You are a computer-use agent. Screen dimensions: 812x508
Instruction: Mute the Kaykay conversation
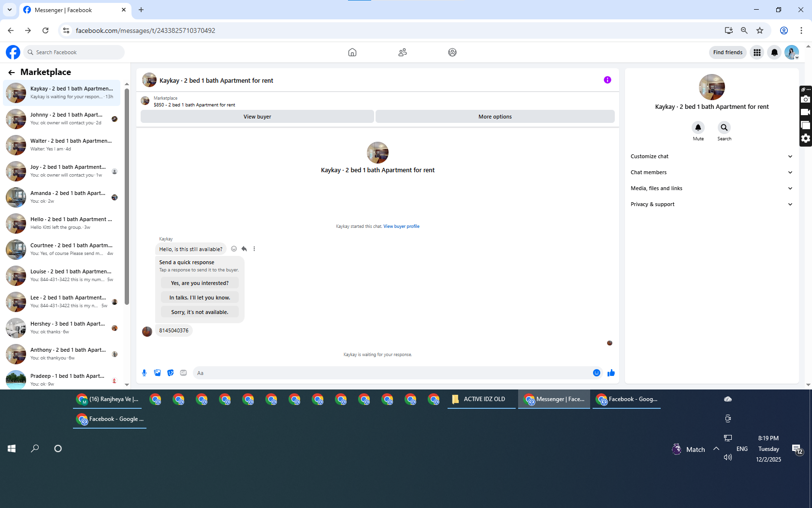pos(698,128)
